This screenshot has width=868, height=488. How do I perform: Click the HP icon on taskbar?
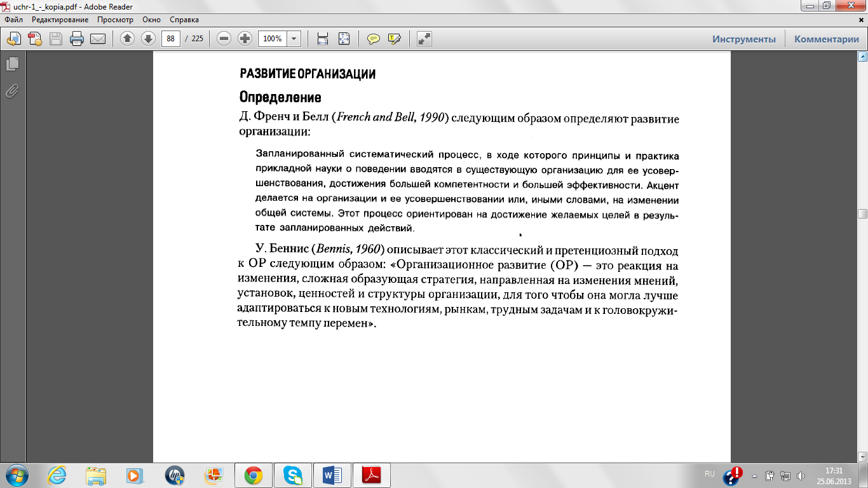tap(175, 475)
